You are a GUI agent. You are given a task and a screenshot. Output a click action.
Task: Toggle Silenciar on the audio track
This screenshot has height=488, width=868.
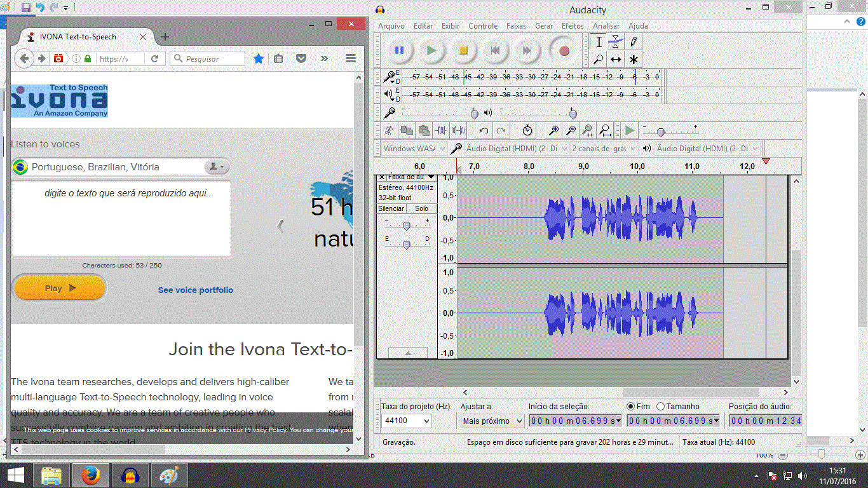(391, 208)
